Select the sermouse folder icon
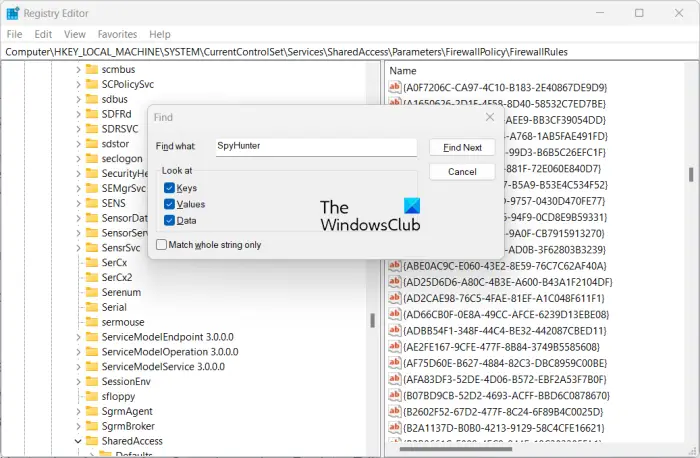Screen dimensions: 700x458 [x=92, y=322]
